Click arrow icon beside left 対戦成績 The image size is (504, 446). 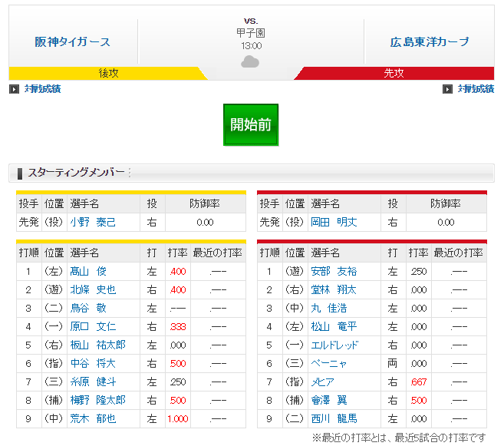14,89
